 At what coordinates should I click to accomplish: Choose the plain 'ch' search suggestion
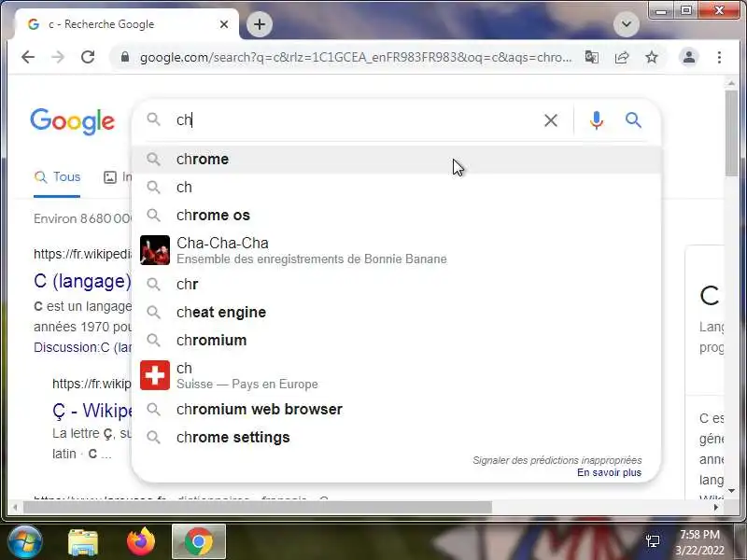[396, 188]
